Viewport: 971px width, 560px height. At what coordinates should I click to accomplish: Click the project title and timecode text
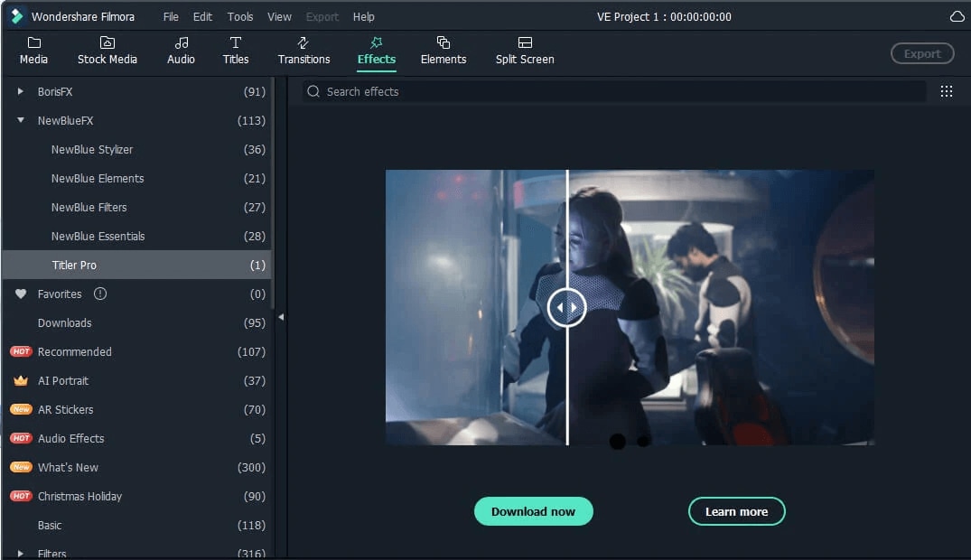(x=664, y=17)
